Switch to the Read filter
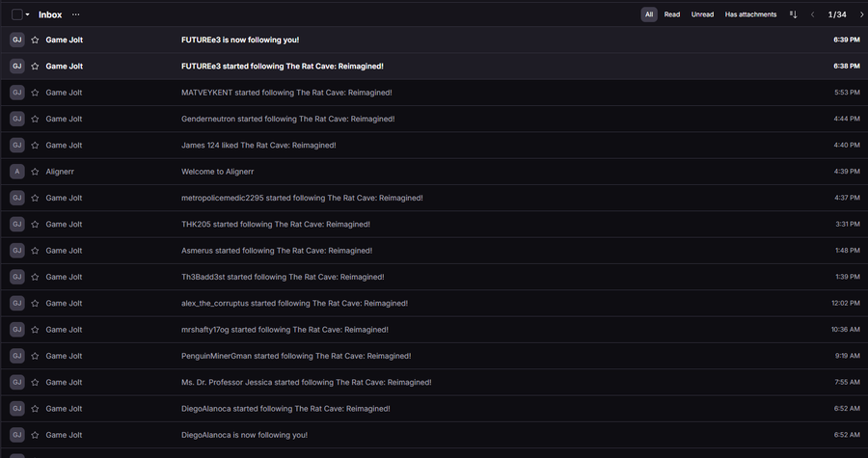Image resolution: width=868 pixels, height=458 pixels. (x=672, y=14)
